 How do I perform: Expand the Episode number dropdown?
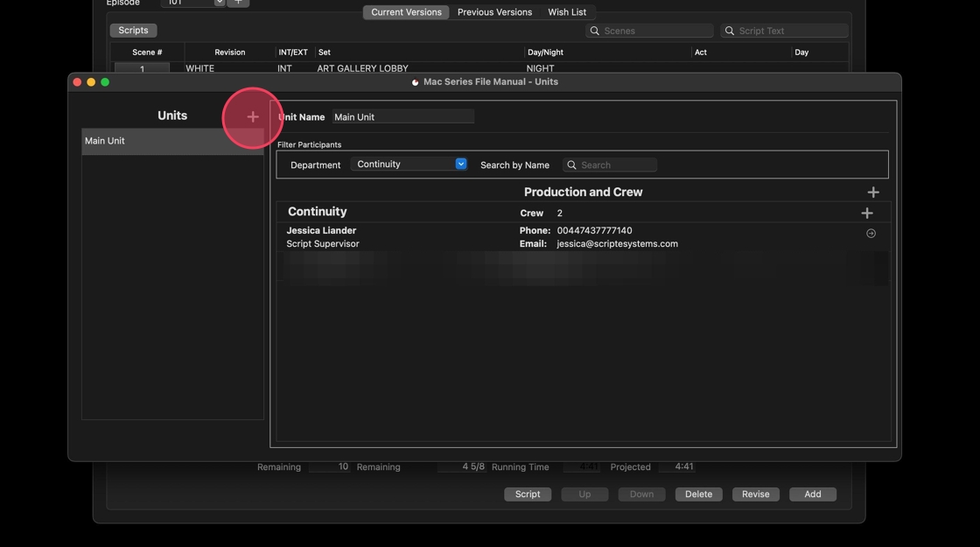pos(219,3)
